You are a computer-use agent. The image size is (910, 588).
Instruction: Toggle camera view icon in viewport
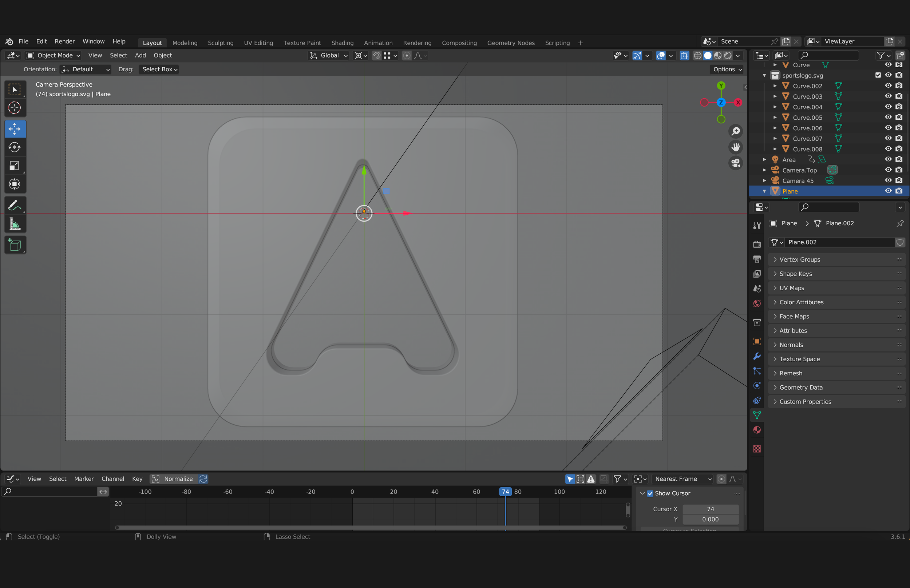[x=736, y=163]
